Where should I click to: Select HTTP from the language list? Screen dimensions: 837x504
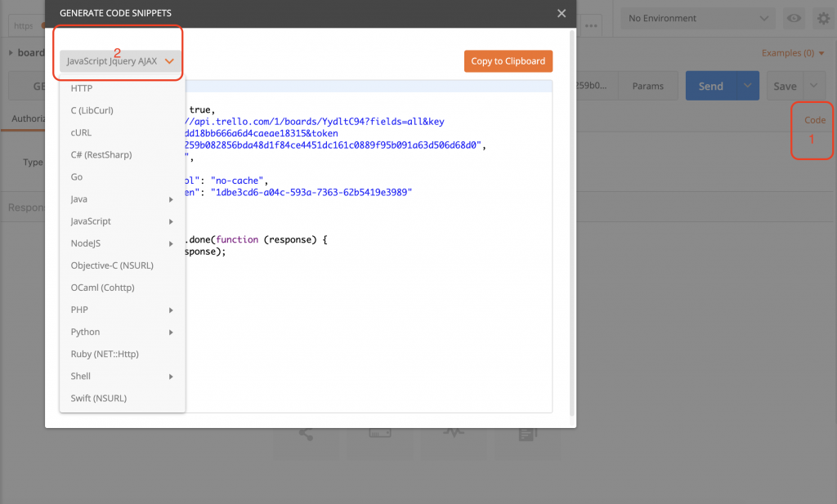click(82, 88)
